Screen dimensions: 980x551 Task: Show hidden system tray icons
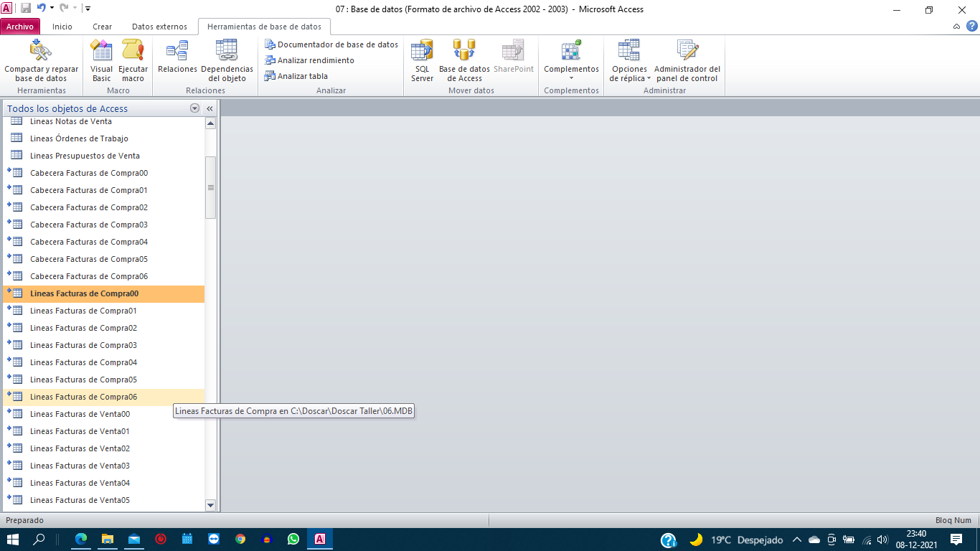point(796,540)
